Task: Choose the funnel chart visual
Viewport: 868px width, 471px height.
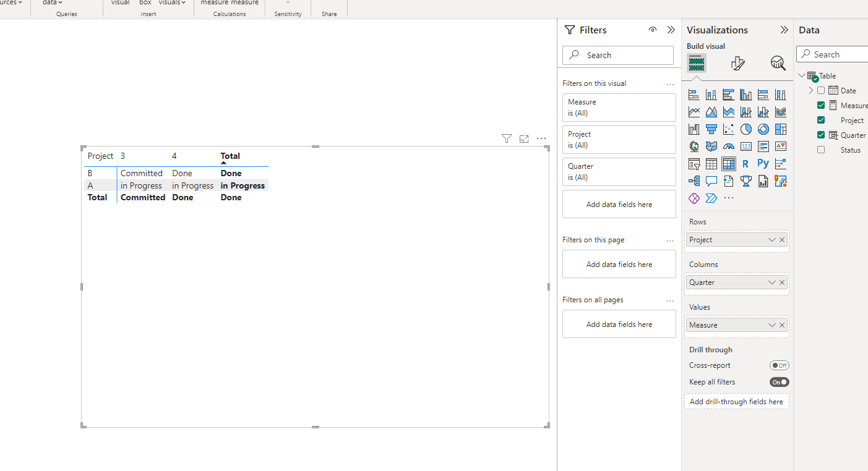Action: point(711,129)
